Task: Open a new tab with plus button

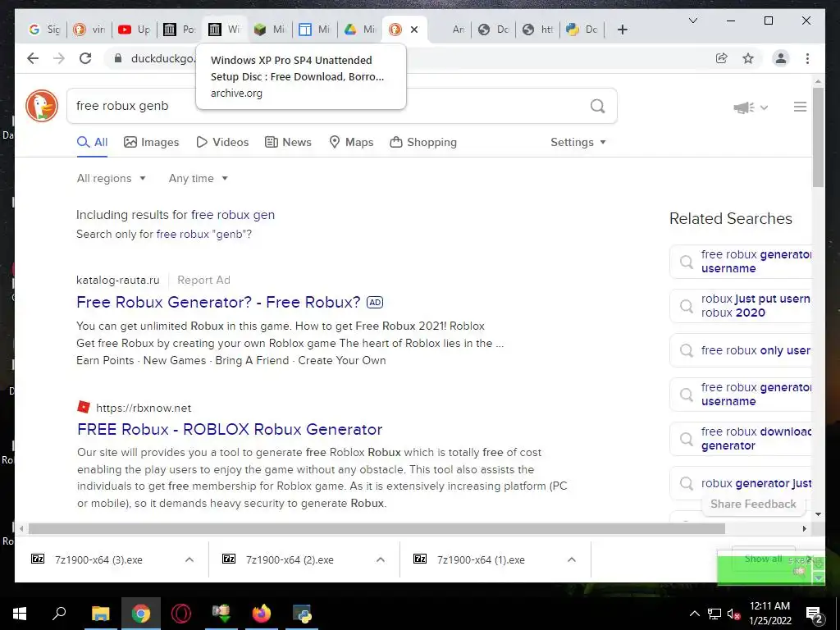Action: 622,30
